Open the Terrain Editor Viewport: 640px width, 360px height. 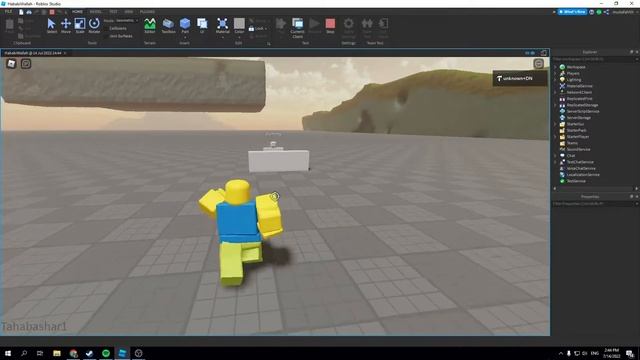coord(150,25)
